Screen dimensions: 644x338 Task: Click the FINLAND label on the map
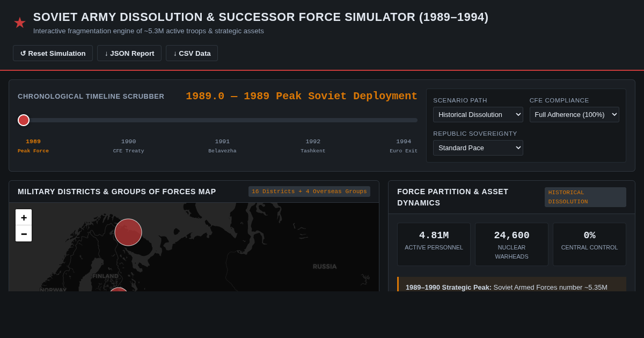tap(105, 276)
